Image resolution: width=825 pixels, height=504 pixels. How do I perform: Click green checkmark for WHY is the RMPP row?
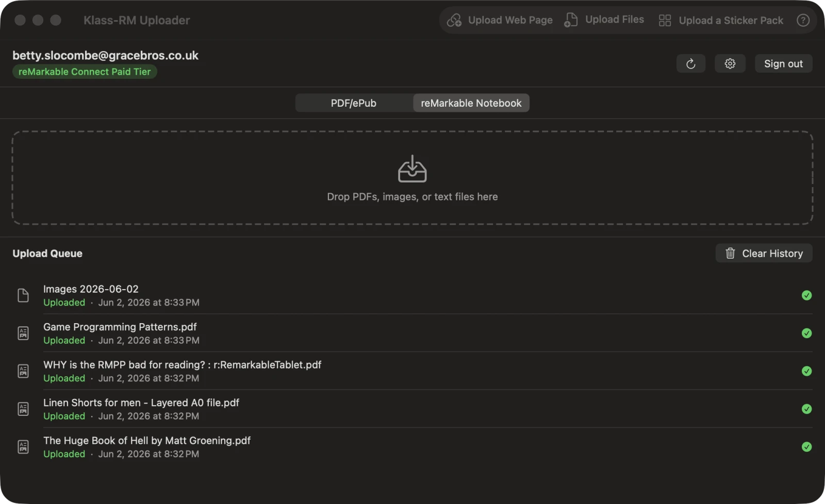(x=806, y=371)
